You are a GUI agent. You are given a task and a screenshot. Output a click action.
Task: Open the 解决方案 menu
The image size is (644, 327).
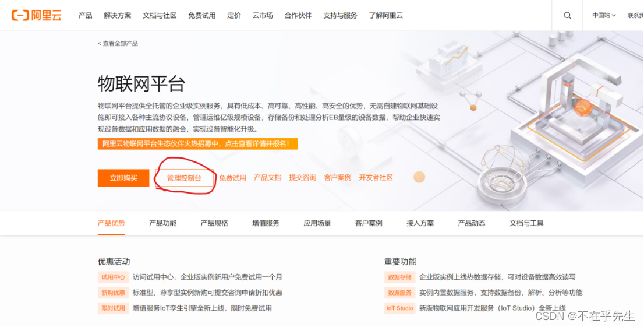pyautogui.click(x=118, y=16)
